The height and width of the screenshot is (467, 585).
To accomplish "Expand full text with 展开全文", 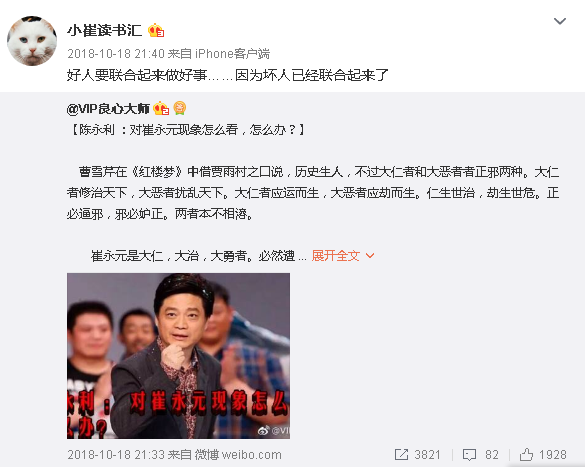I will [x=335, y=256].
